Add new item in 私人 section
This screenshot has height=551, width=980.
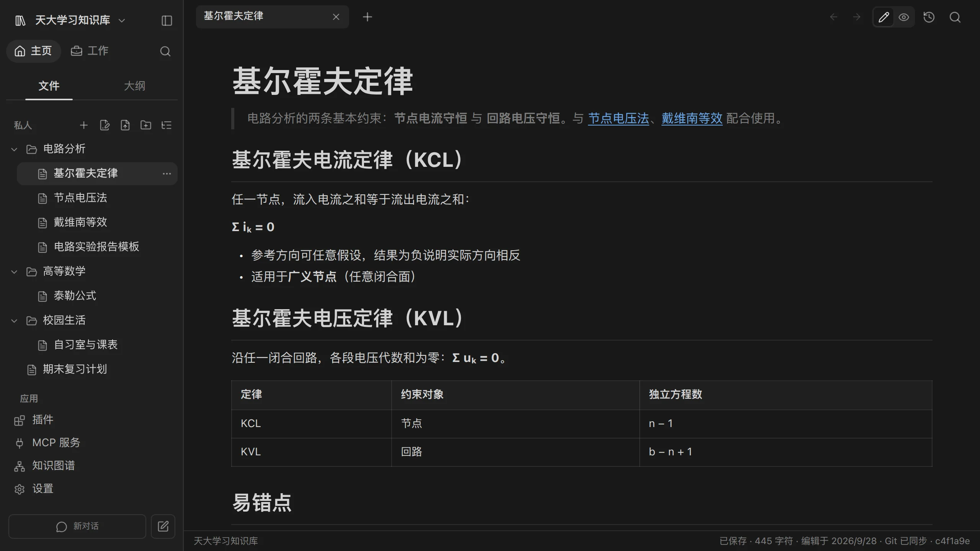click(x=84, y=125)
